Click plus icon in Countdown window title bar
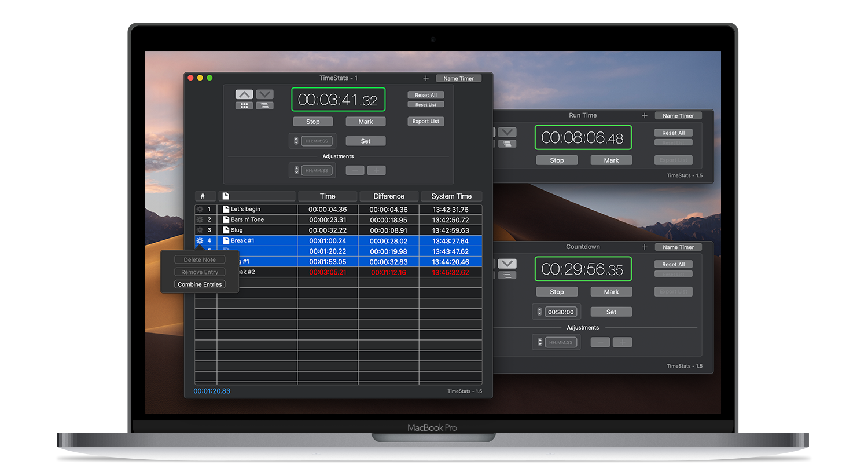 [645, 247]
